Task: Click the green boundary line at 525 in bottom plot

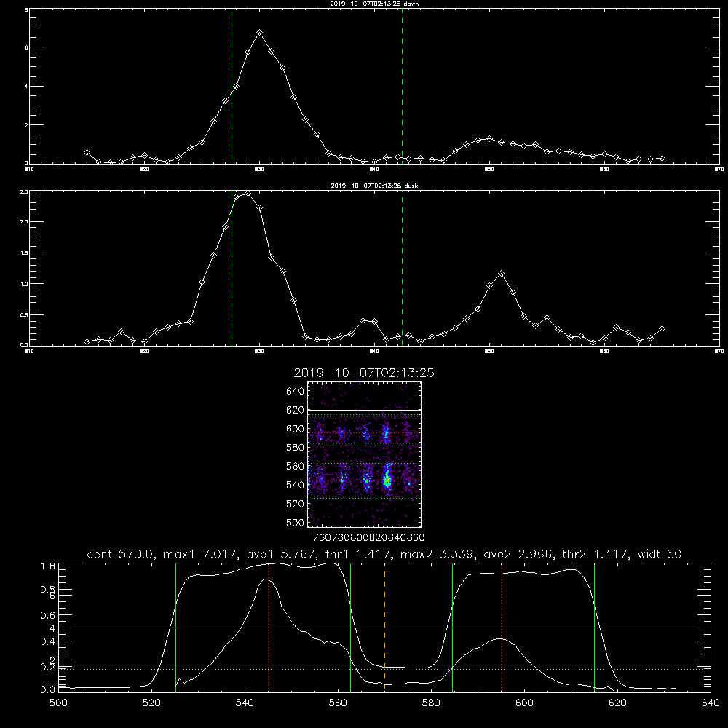Action: 175,627
